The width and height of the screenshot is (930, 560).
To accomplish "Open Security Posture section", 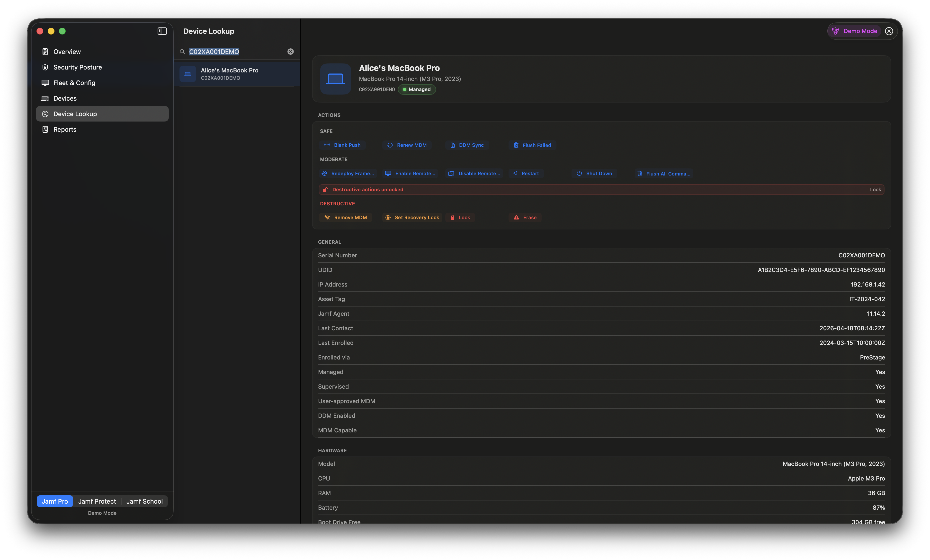I will pos(102,67).
